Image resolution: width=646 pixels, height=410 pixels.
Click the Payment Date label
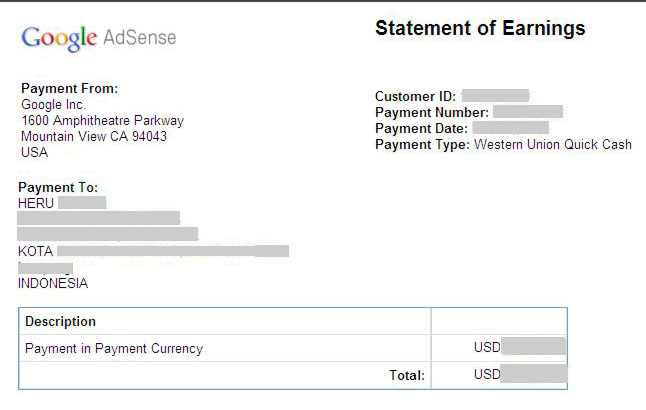coord(421,128)
